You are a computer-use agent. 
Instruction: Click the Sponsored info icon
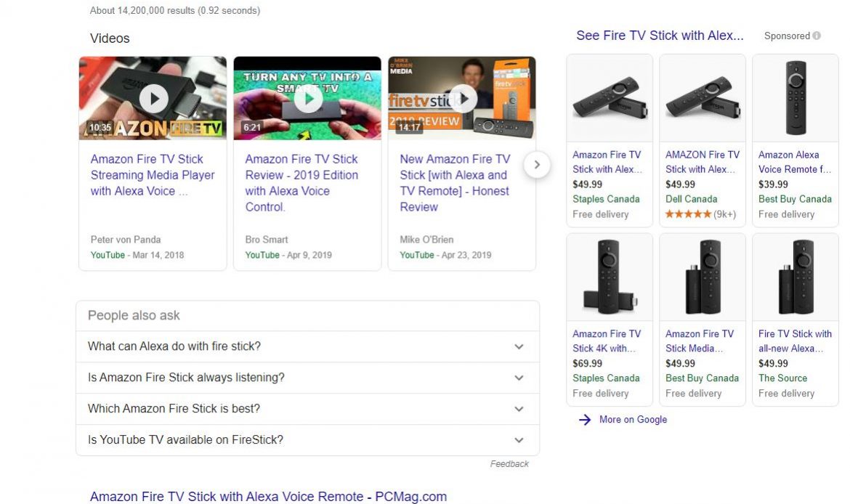817,36
